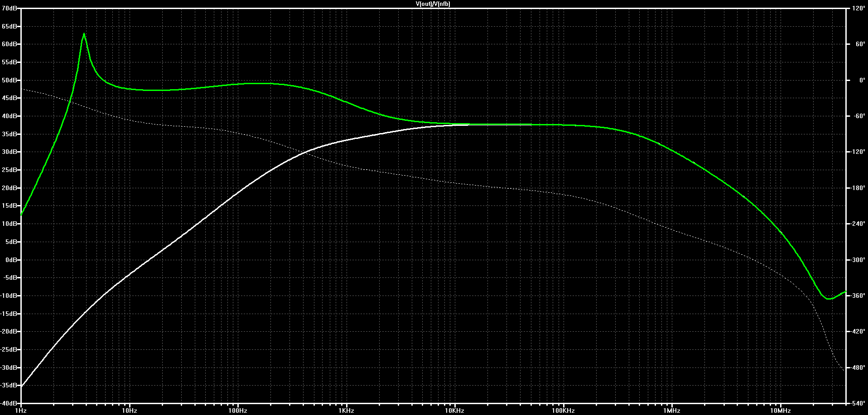This screenshot has width=868, height=415.
Task: Select the 60dB label on left axis
Action: pyautogui.click(x=10, y=44)
